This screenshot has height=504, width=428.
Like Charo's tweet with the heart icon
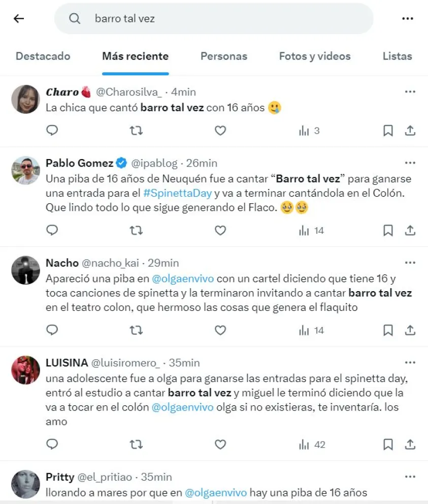220,131
